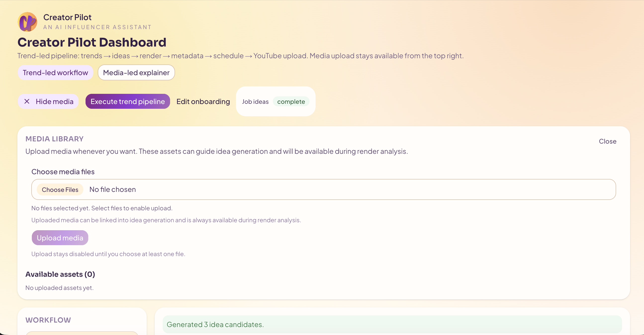644x335 pixels.
Task: Click the green complete status badge
Action: [x=291, y=102]
